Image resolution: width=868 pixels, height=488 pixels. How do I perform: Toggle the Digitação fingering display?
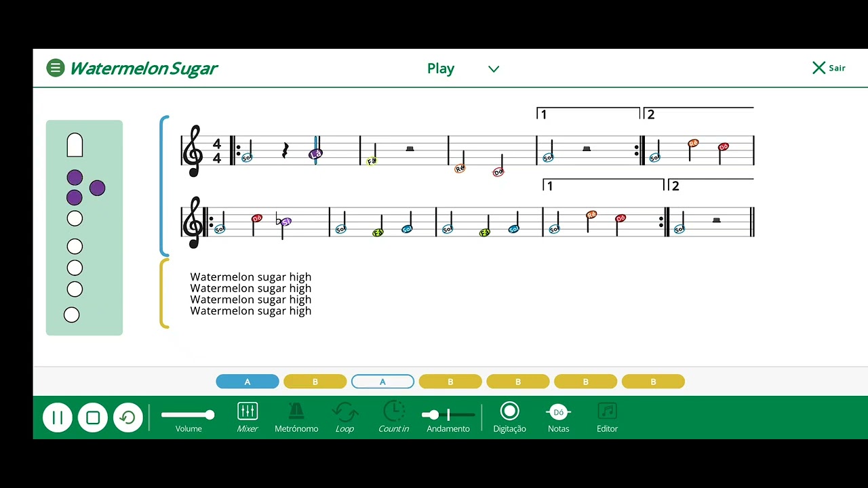click(x=509, y=417)
